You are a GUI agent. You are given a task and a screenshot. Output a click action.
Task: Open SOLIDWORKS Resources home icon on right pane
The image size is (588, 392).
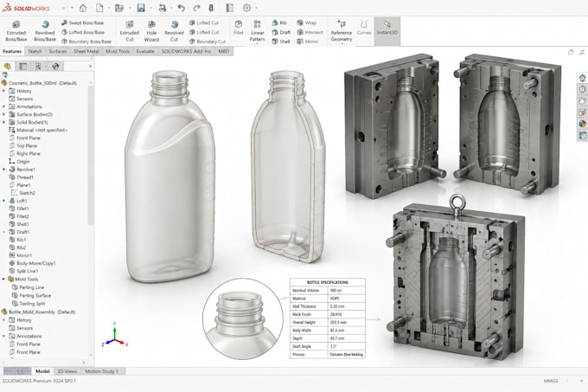(x=582, y=78)
